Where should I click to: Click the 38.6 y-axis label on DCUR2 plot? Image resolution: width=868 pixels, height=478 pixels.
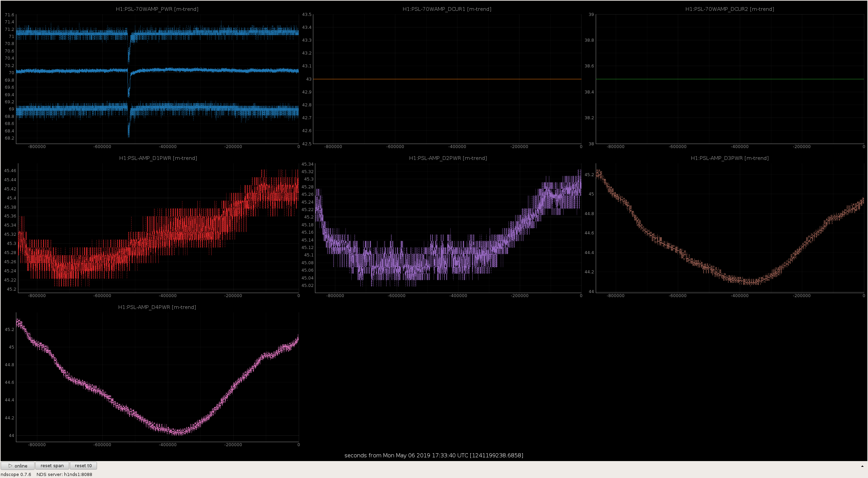tap(589, 66)
